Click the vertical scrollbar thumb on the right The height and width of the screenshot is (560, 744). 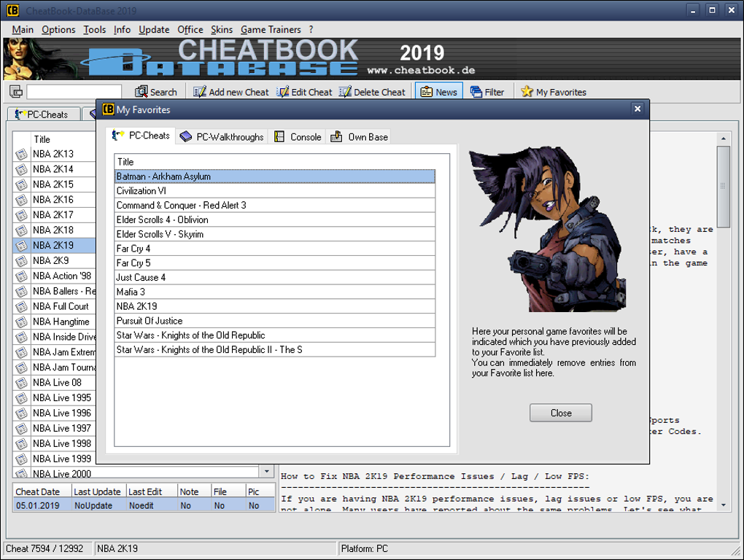[x=723, y=187]
